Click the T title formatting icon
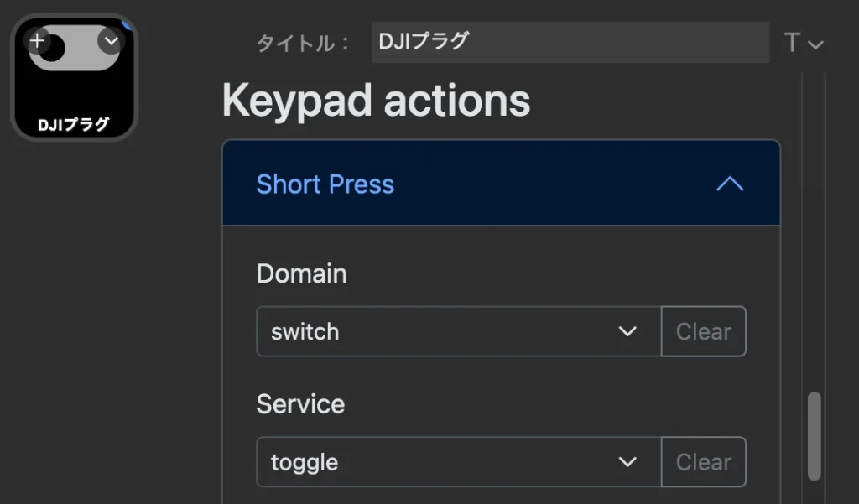 [792, 42]
